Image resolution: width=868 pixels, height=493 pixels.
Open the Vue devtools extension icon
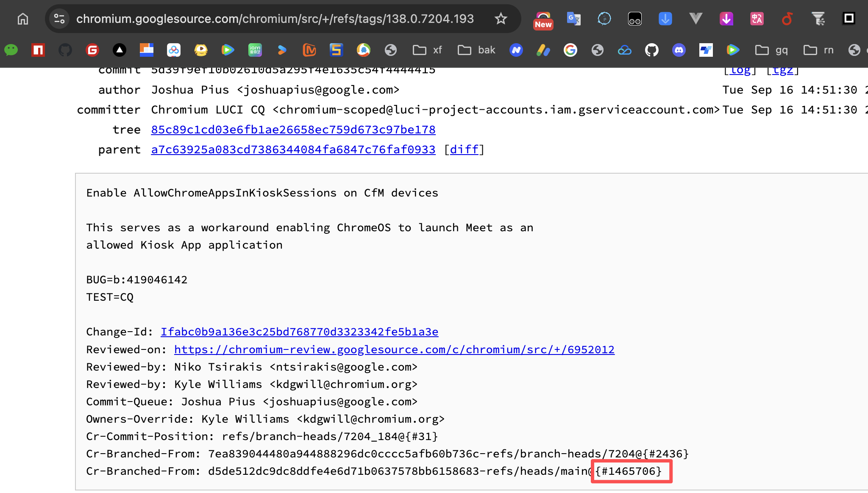pos(696,19)
